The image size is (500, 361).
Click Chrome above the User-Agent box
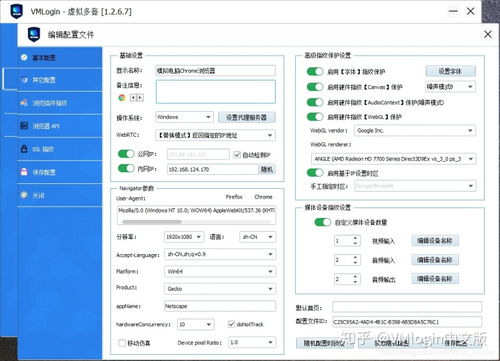263,197
